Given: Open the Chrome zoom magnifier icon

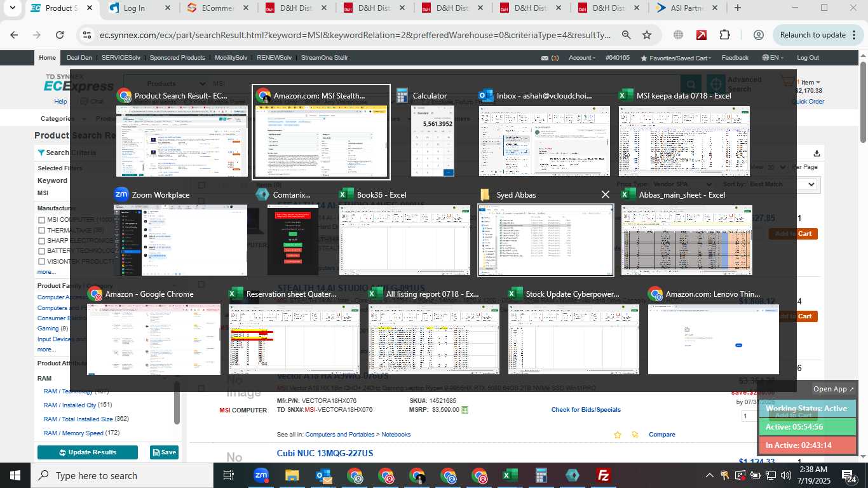Looking at the screenshot, I should point(626,35).
